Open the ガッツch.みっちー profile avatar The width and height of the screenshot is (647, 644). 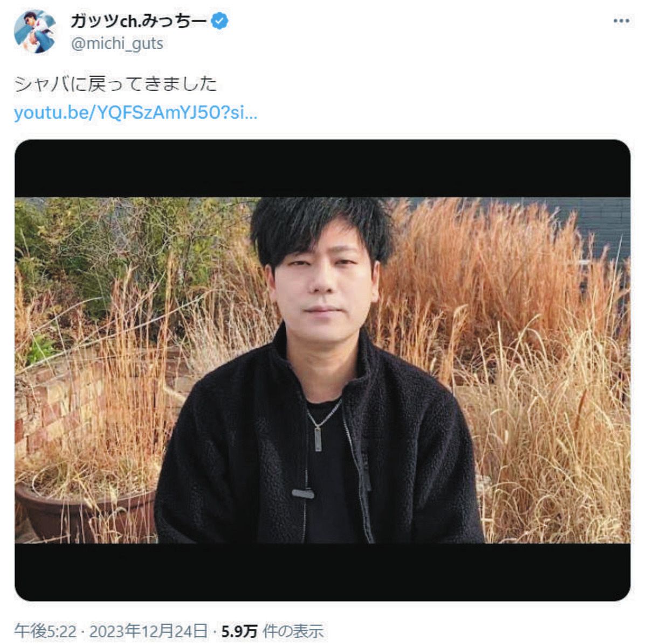[35, 31]
